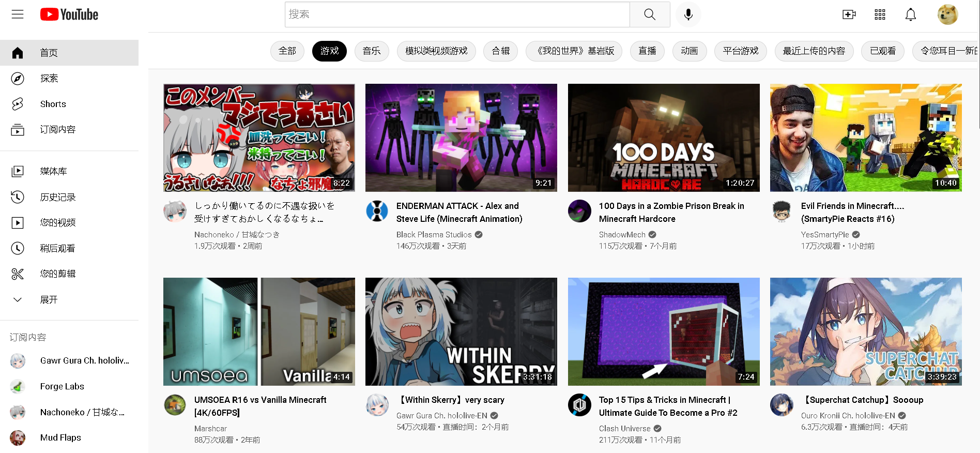The height and width of the screenshot is (453, 980).
Task: Open Gawr Gura Ch. subscription channel
Action: 69,360
